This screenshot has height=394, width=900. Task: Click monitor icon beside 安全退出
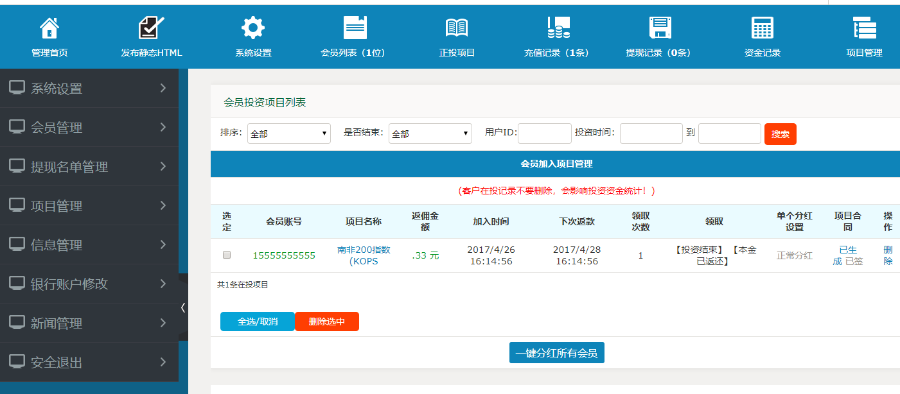(x=17, y=362)
